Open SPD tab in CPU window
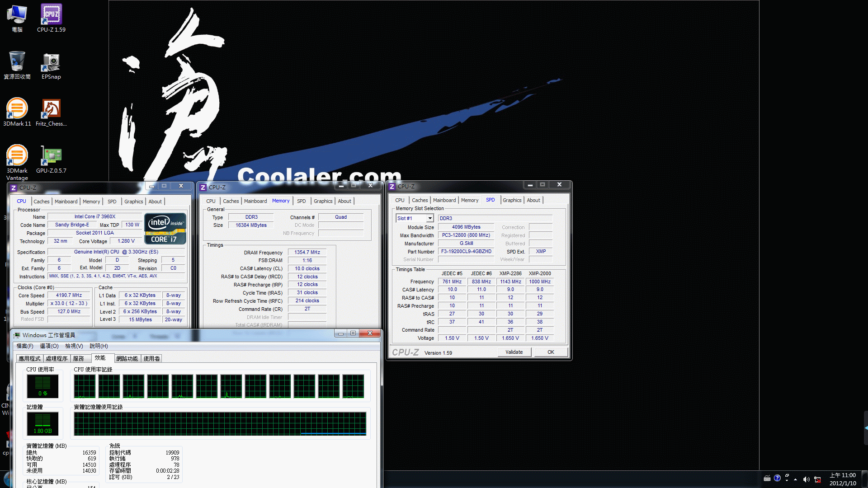Screen dimensions: 868x488 [112, 202]
